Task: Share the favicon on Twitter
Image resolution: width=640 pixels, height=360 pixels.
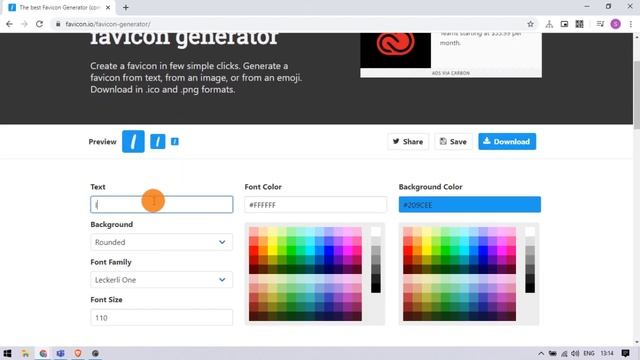Action: (x=408, y=142)
